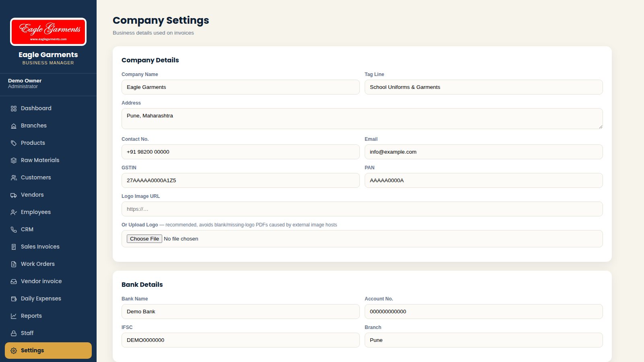Click the Employees user-check icon
Viewport: 644px width, 362px height.
pos(14,212)
